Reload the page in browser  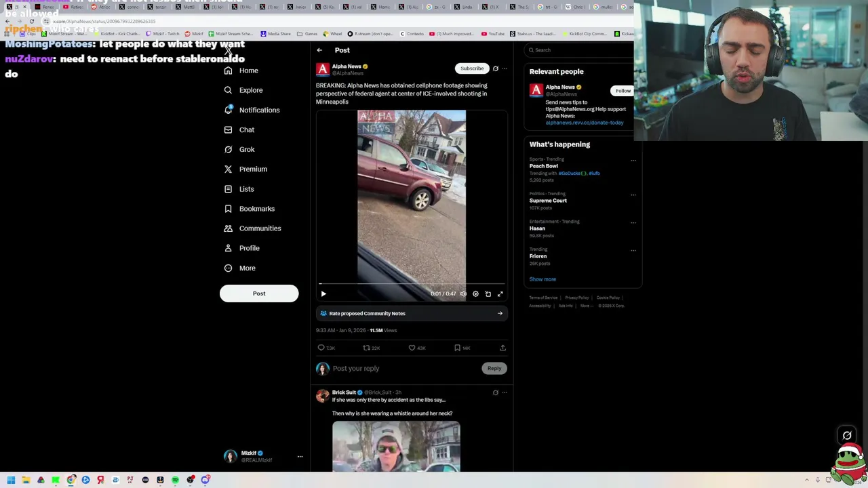click(31, 22)
